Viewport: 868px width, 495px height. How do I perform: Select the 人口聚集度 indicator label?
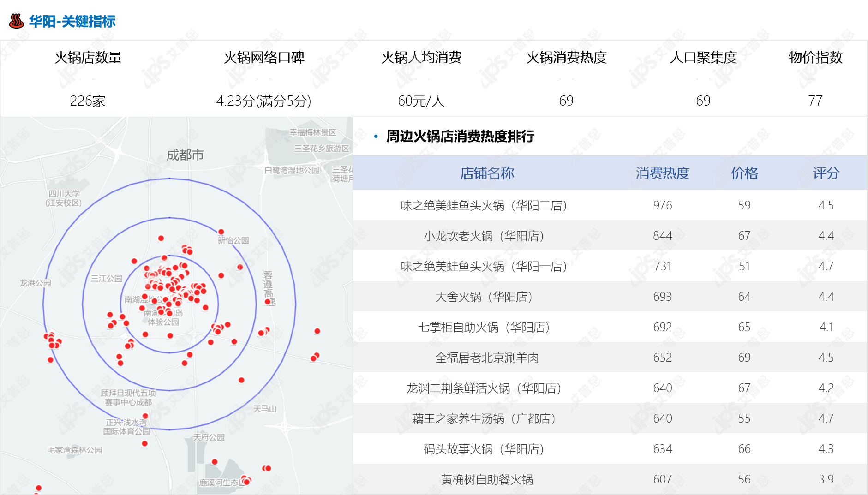pos(703,57)
